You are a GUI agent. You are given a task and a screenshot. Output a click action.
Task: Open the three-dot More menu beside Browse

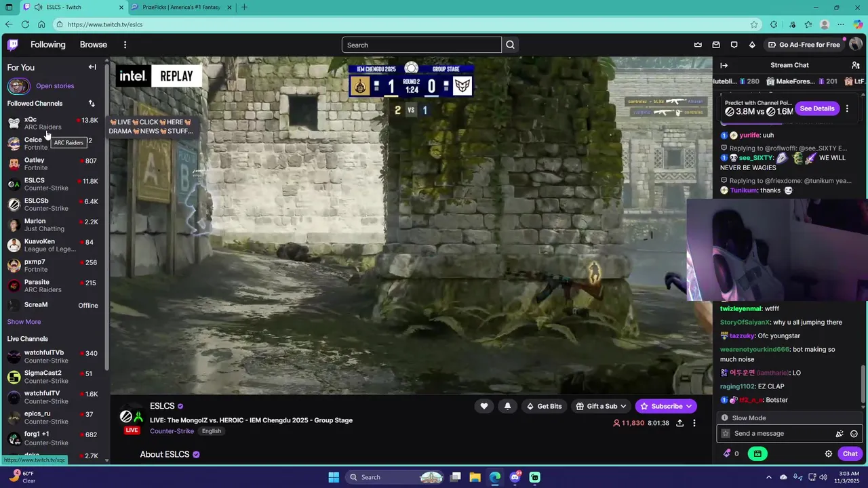pyautogui.click(x=125, y=45)
